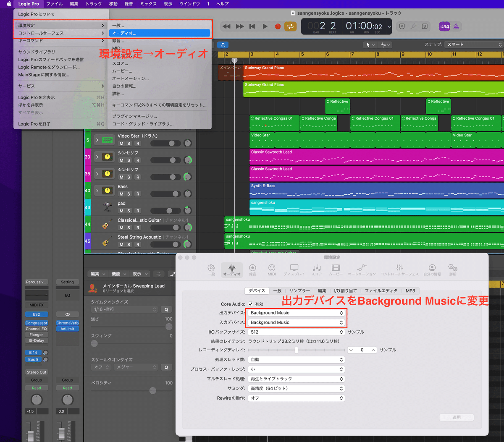Adjust the レコーディングディレイ slider
Viewport: 504px width, 442px height.
click(x=297, y=350)
